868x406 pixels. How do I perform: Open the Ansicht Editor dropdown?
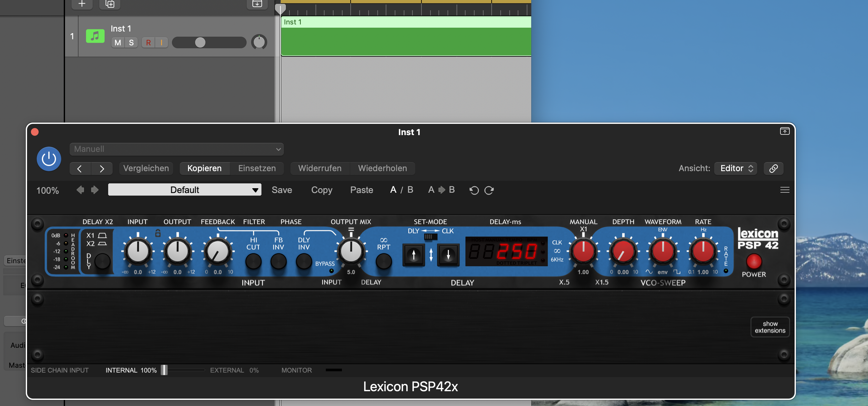click(736, 168)
